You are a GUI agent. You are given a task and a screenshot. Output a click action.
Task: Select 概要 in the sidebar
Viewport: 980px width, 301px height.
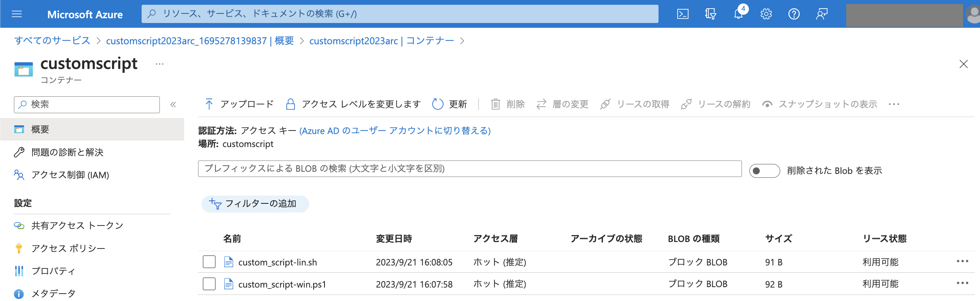click(92, 129)
